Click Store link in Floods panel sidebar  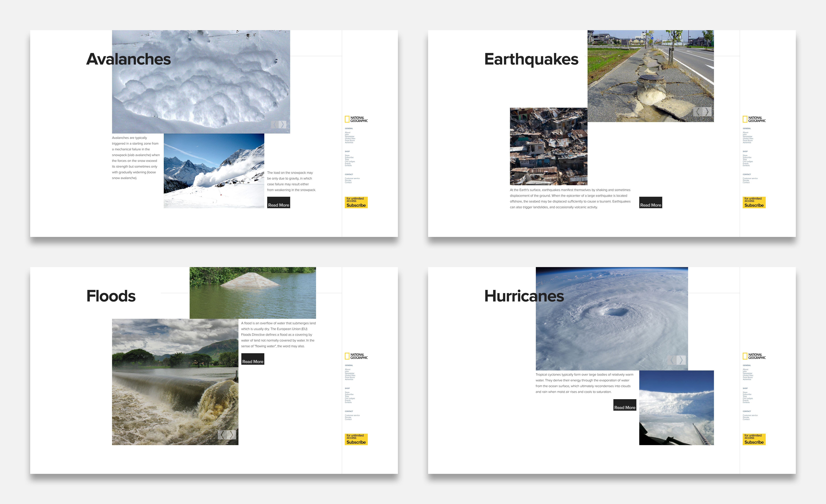tap(347, 392)
